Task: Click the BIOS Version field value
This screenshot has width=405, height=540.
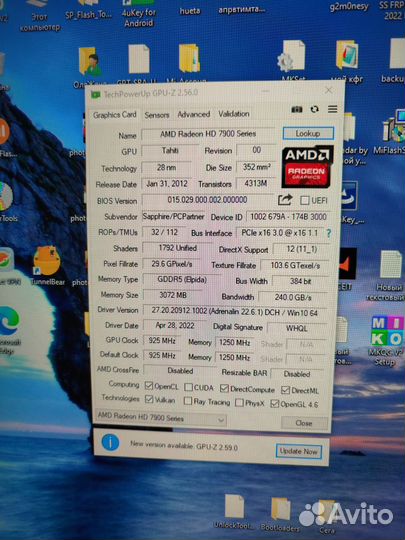Action: pyautogui.click(x=208, y=200)
